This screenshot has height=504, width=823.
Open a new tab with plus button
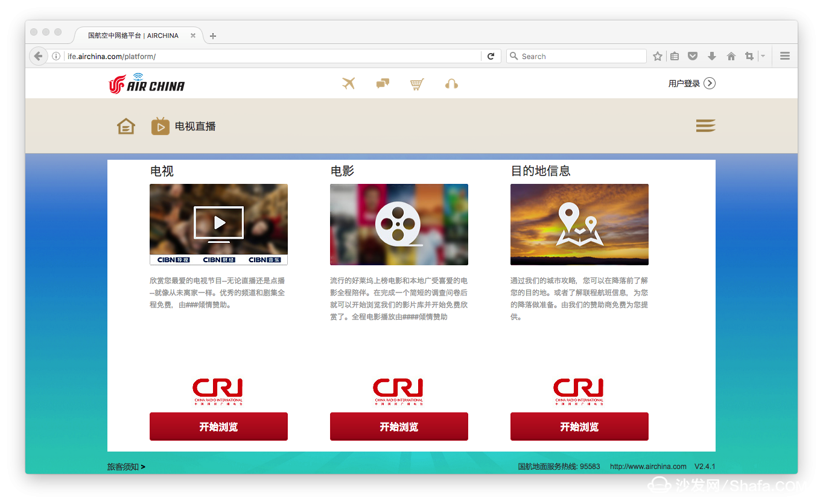pos(212,36)
